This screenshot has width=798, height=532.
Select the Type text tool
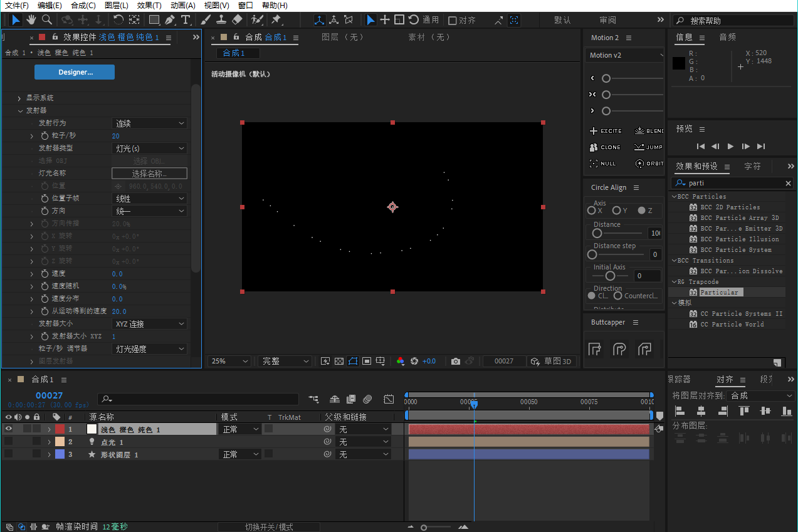click(x=186, y=20)
